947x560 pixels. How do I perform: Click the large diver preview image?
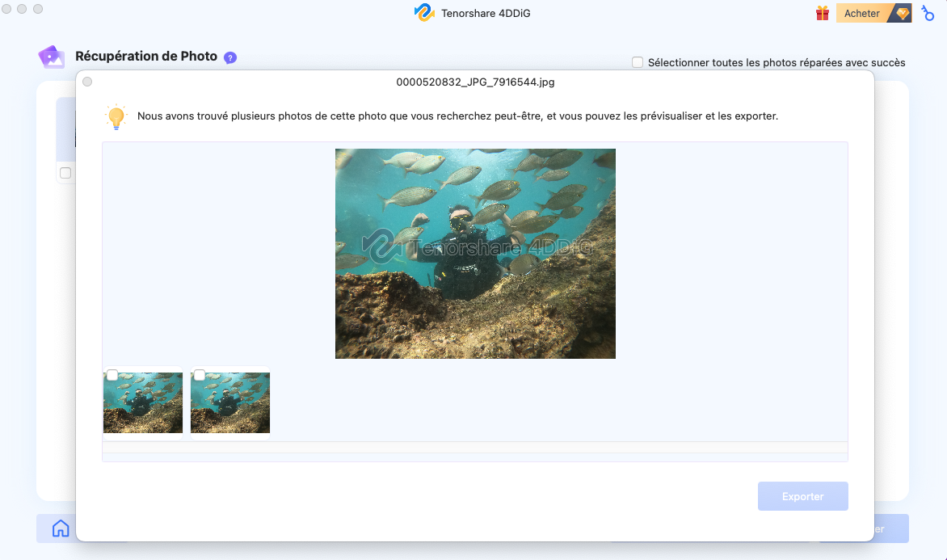point(475,254)
